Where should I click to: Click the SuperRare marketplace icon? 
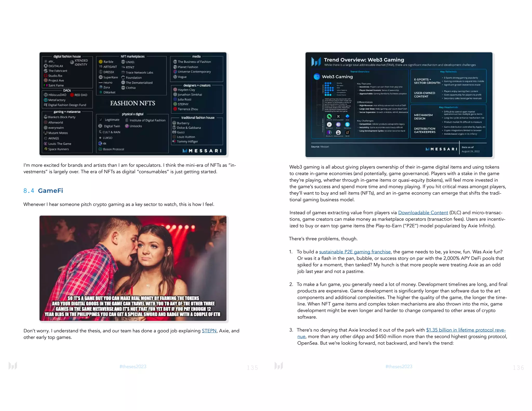pyautogui.click(x=101, y=77)
